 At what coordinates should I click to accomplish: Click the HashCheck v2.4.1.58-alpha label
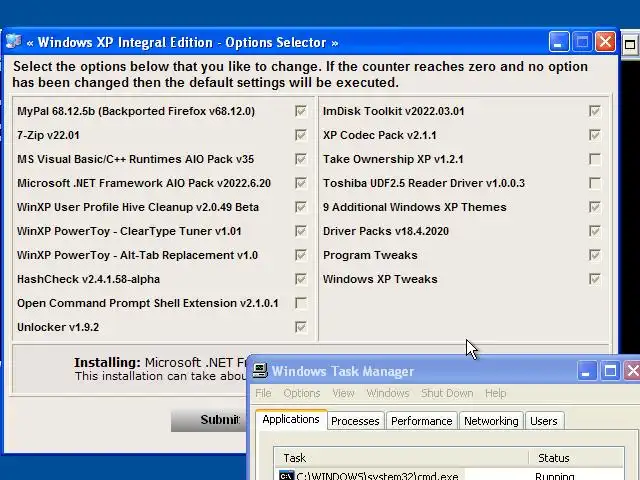(88, 279)
